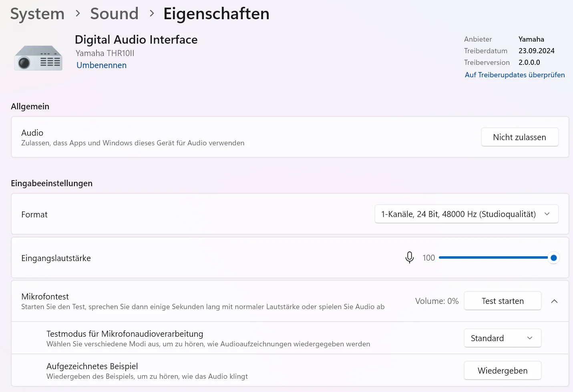Click the Eingangslautstärke slider handle
This screenshot has width=573, height=392.
(553, 258)
